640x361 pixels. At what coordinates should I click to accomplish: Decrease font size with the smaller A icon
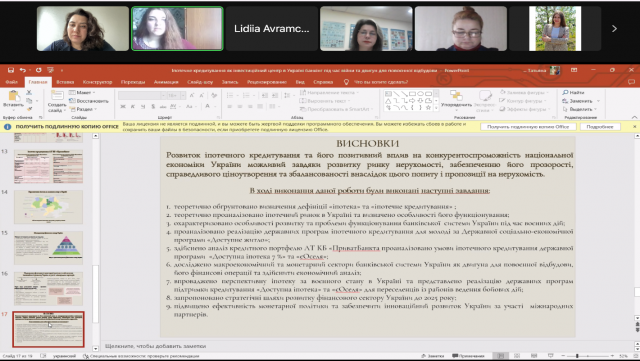click(x=202, y=95)
